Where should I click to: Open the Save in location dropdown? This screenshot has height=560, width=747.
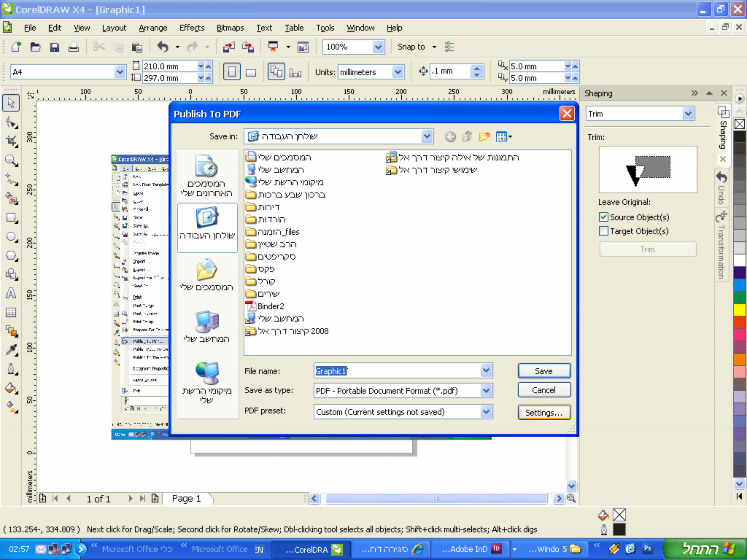tap(427, 136)
